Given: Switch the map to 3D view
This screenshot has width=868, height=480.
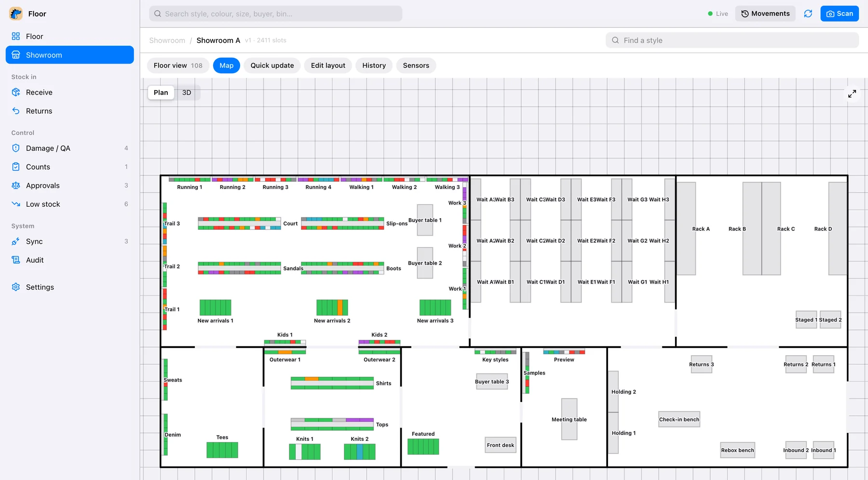Looking at the screenshot, I should [x=187, y=93].
